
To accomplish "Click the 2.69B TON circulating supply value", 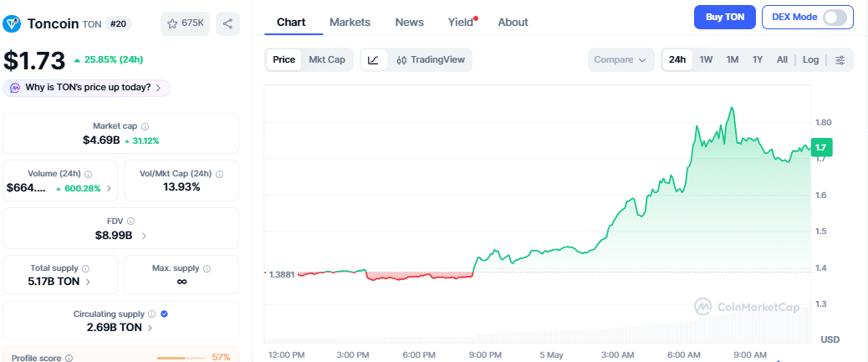I will point(115,327).
